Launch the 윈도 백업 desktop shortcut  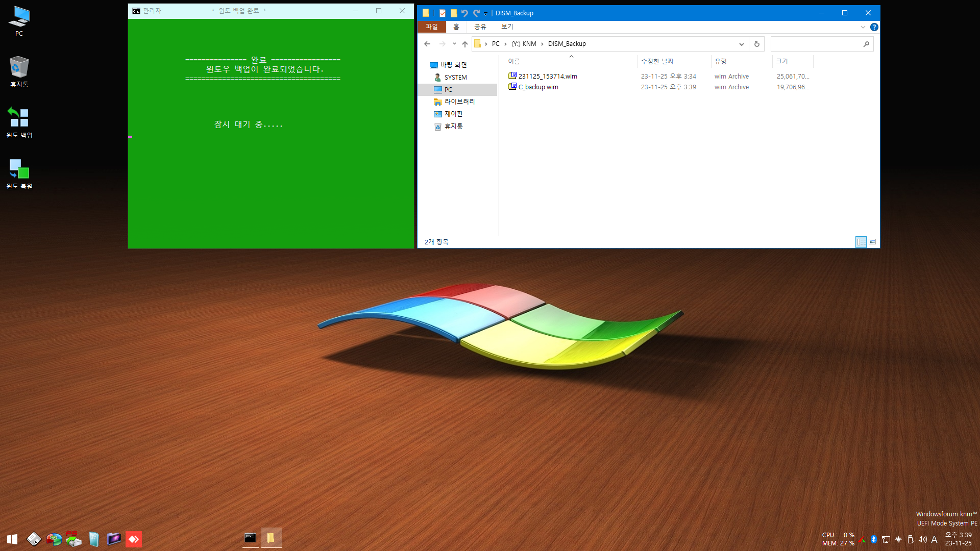pos(19,122)
